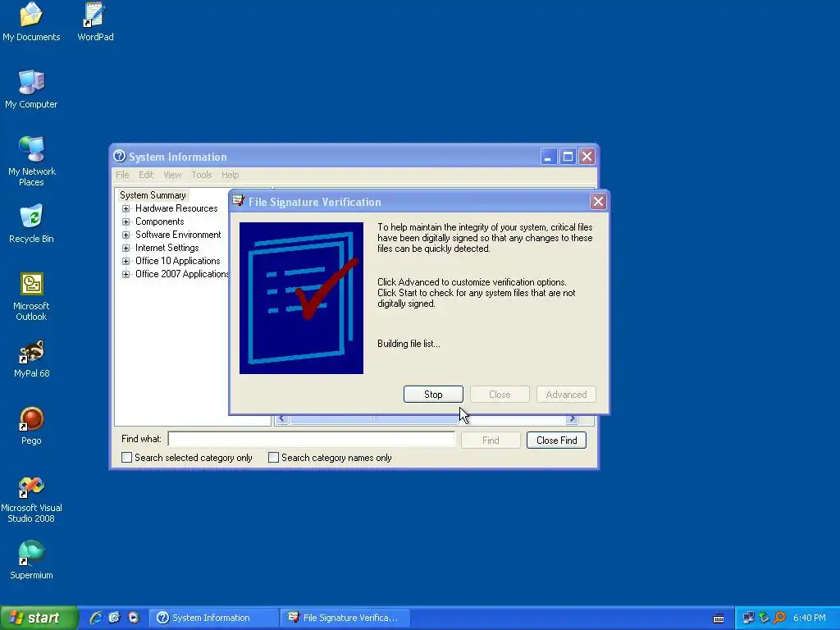This screenshot has width=840, height=630.
Task: Click the horizontal scrollbar right arrow
Action: click(x=572, y=418)
